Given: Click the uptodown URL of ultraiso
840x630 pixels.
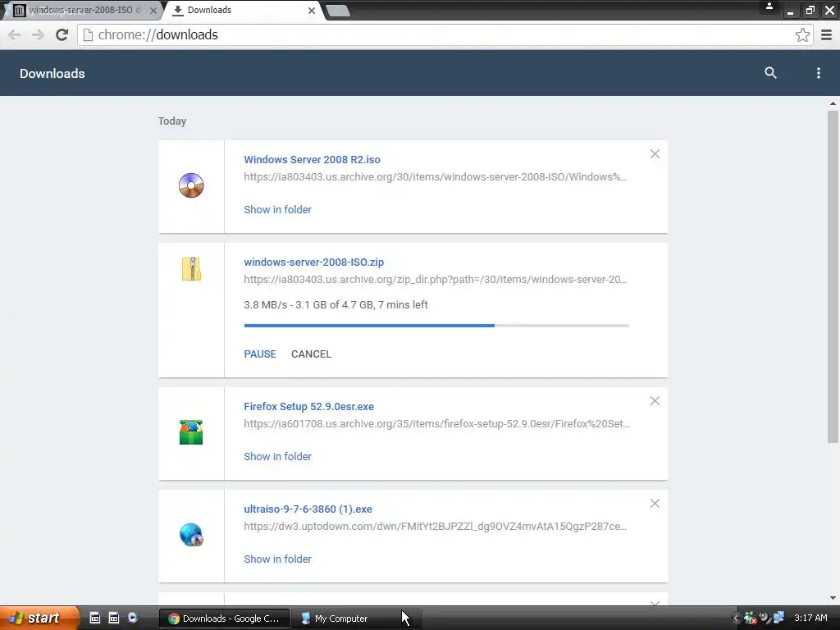Looking at the screenshot, I should click(x=435, y=526).
